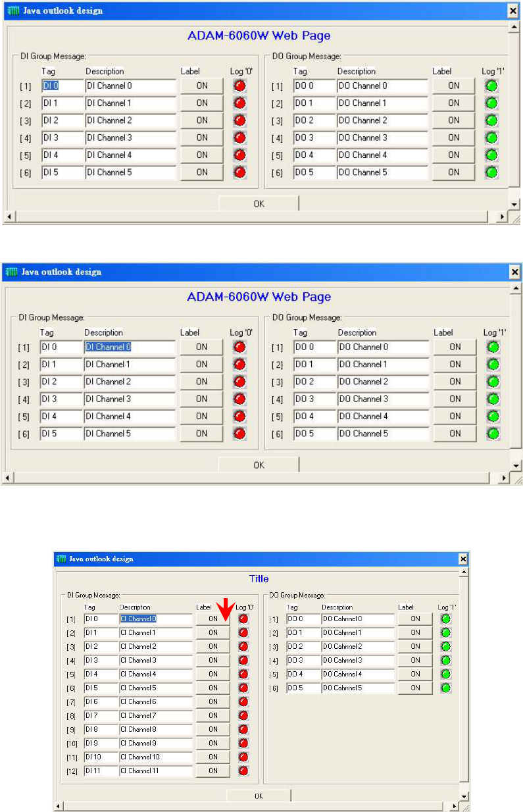Click scroll-down arrow of bottom window's vertical scrollbar
Image resolution: width=523 pixels, height=812 pixels.
click(x=464, y=796)
